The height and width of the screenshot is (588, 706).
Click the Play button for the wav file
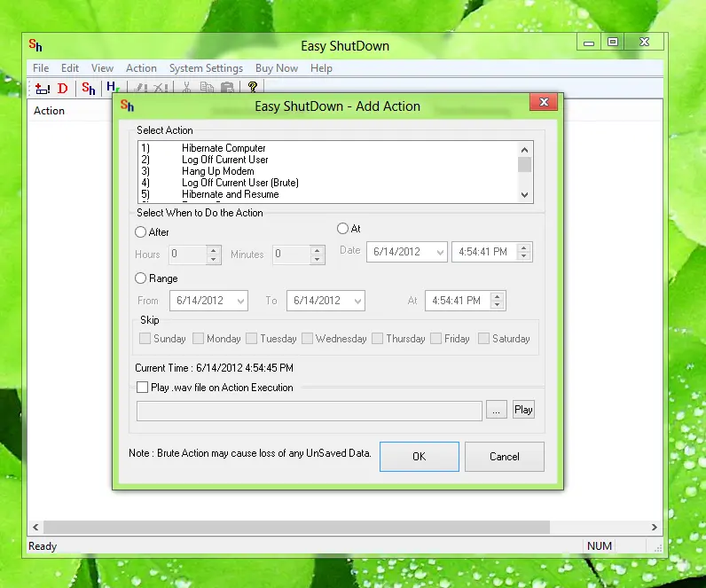coord(523,410)
